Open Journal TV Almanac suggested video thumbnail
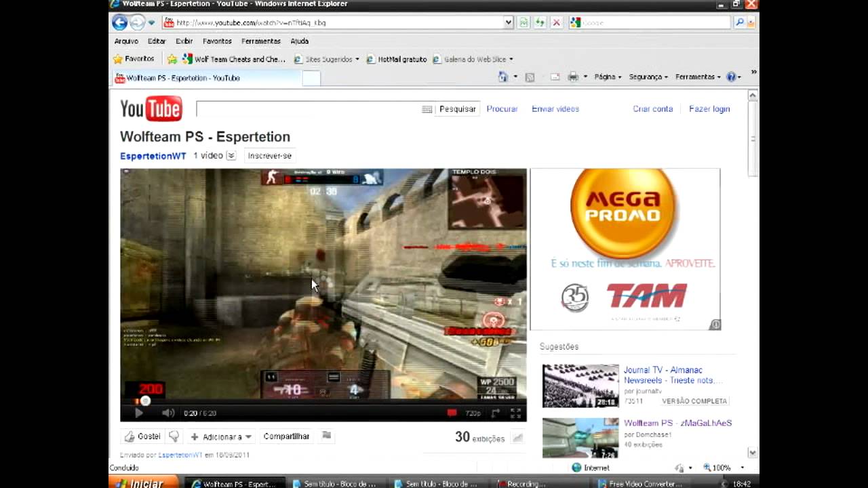 [580, 386]
